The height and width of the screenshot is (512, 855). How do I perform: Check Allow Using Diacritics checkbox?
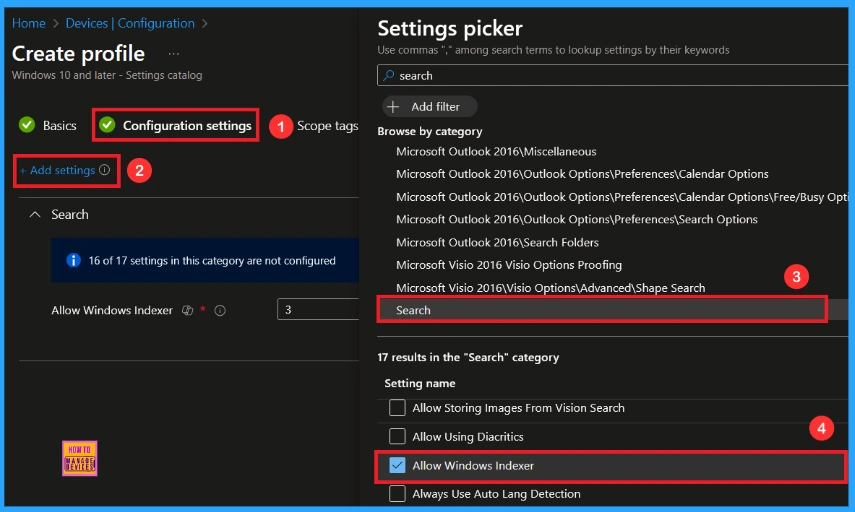pos(397,436)
